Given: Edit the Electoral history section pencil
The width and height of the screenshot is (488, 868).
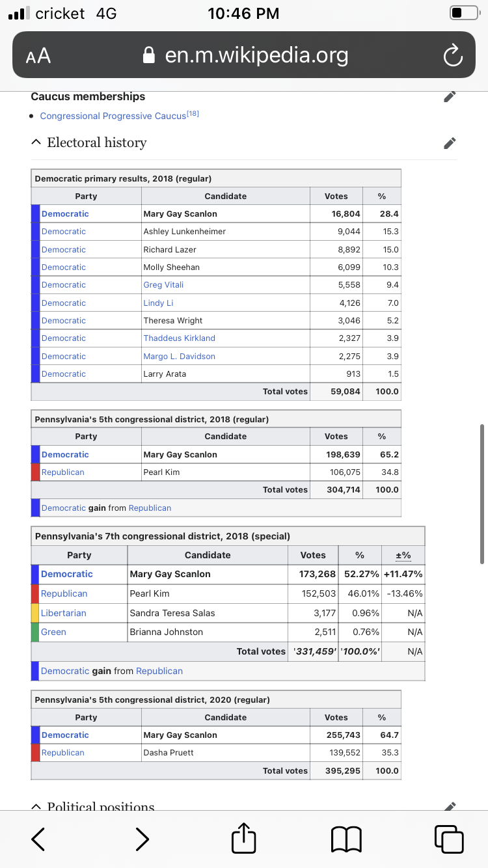Looking at the screenshot, I should pos(450,142).
